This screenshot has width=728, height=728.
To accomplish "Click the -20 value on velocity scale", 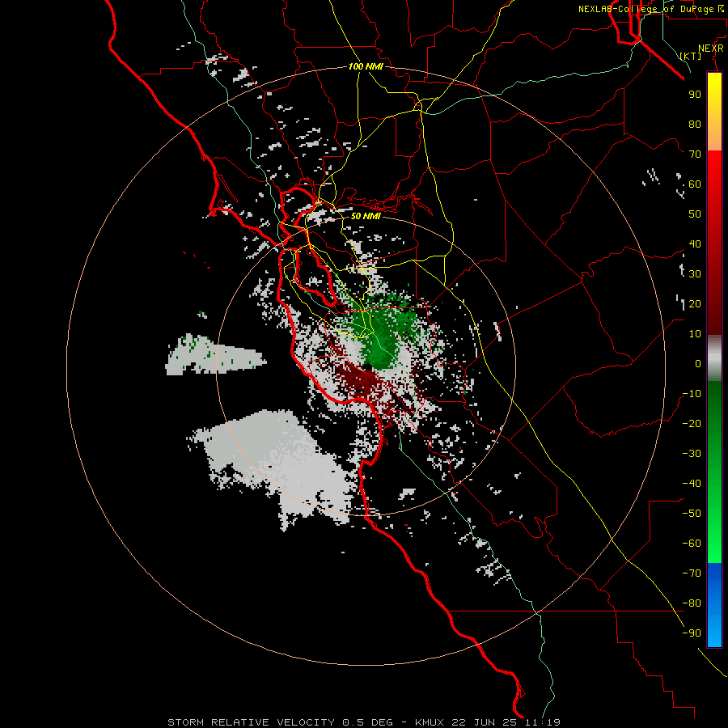I will click(692, 423).
